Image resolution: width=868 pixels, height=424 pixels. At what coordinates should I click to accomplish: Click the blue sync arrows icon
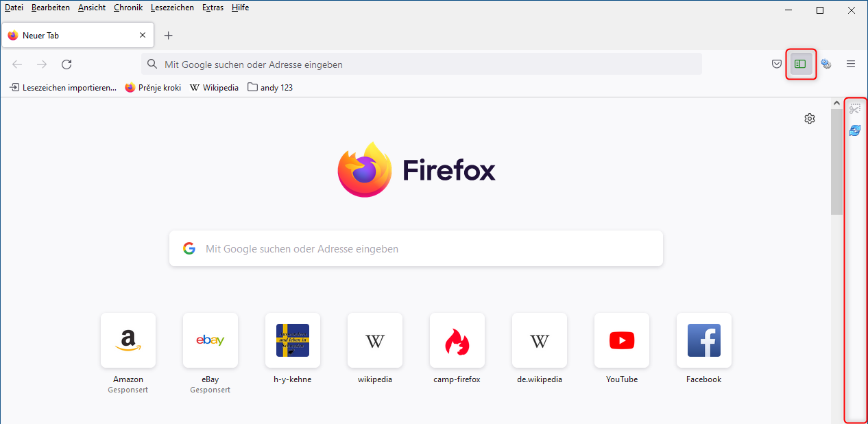coord(855,130)
